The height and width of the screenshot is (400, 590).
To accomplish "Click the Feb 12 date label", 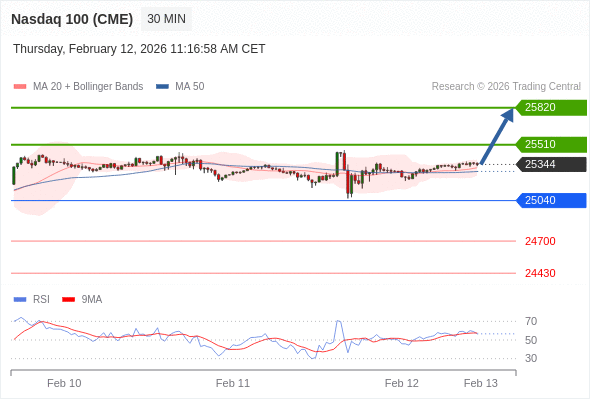I will [401, 383].
